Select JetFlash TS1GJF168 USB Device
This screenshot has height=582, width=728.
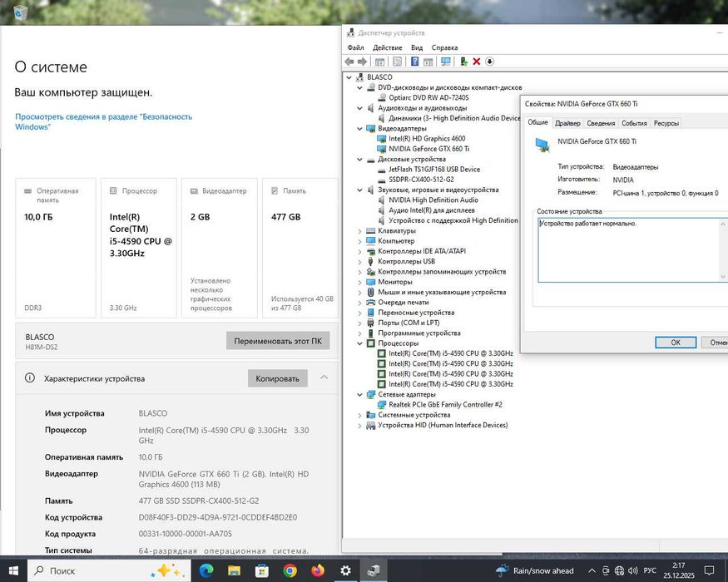pyautogui.click(x=434, y=169)
